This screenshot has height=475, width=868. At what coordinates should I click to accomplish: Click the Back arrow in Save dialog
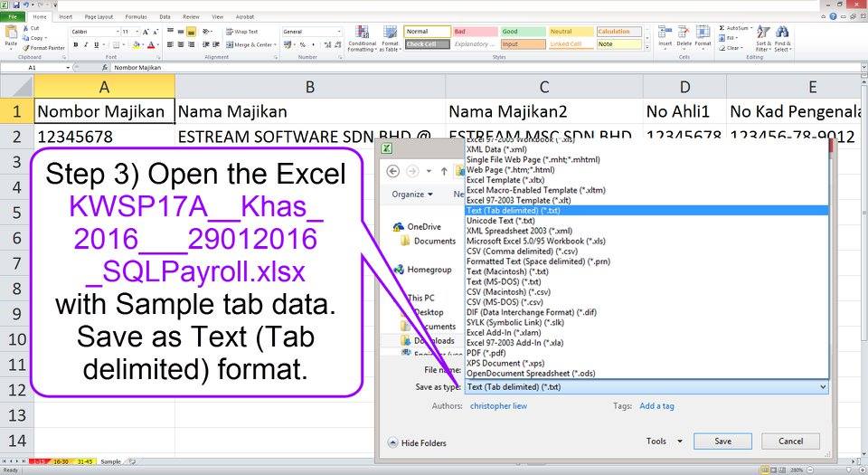pyautogui.click(x=393, y=171)
